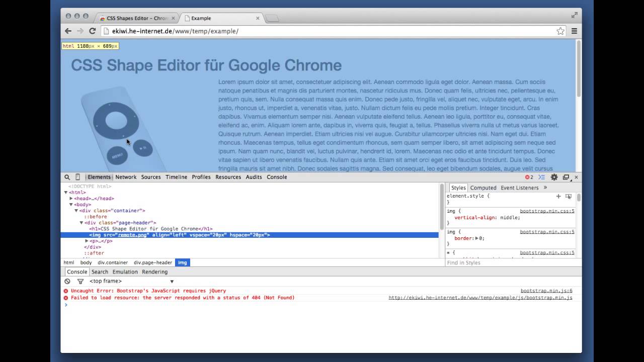
Task: Select div.container in the breadcrumb bar
Action: [x=113, y=262]
